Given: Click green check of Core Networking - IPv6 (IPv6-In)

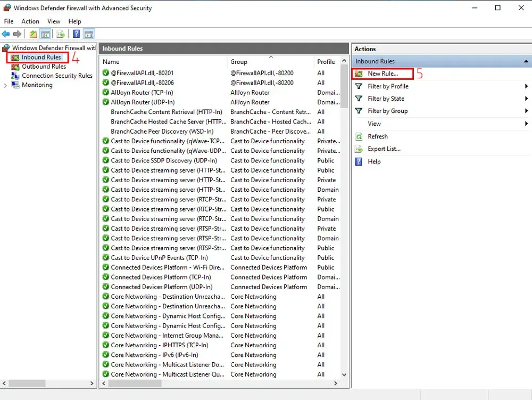Looking at the screenshot, I should coord(106,355).
